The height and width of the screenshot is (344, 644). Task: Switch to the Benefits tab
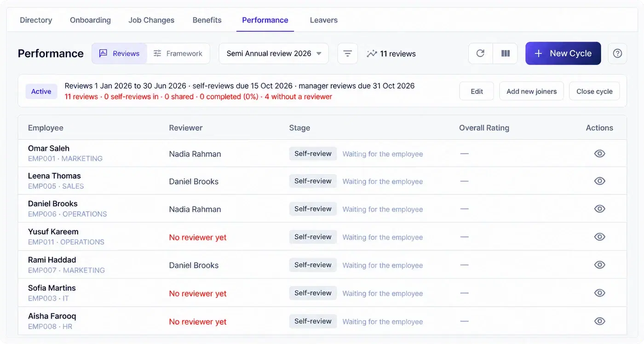point(207,20)
